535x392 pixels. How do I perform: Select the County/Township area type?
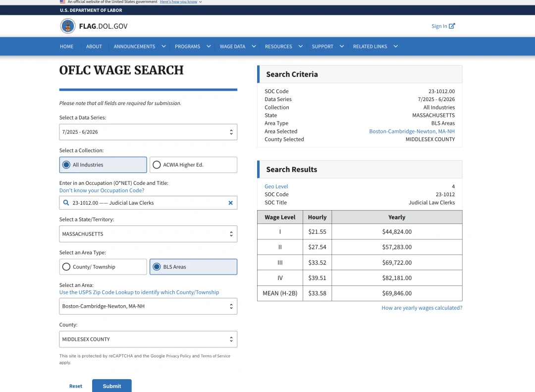tap(103, 267)
